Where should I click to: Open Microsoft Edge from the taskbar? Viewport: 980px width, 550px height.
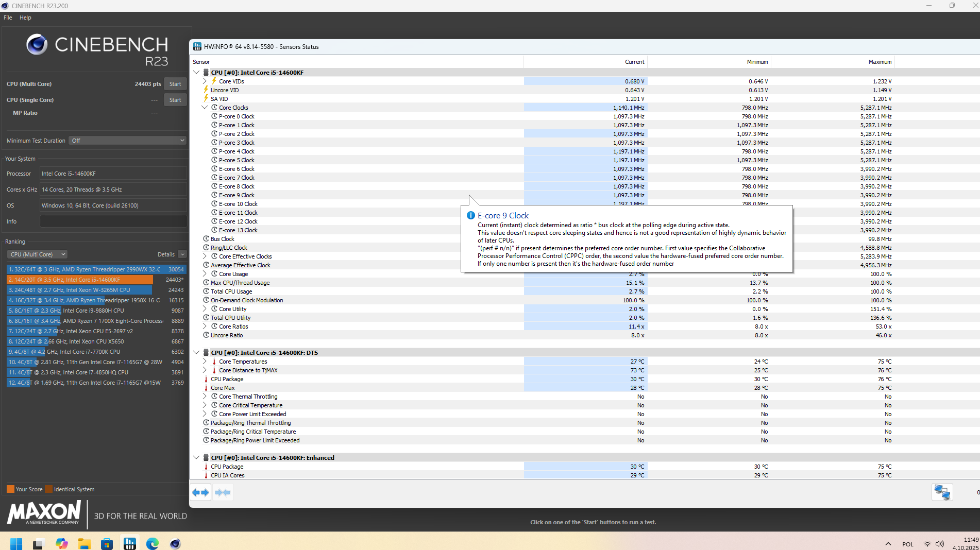(x=153, y=543)
